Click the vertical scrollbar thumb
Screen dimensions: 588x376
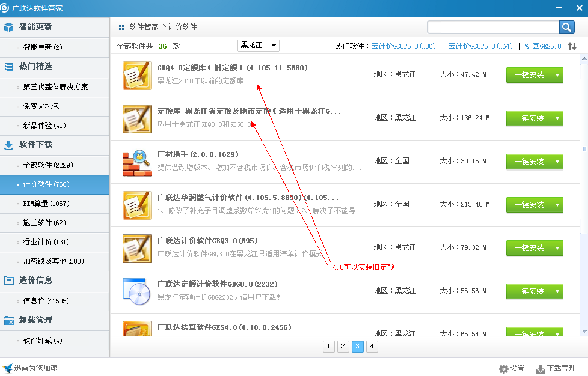coord(584,149)
